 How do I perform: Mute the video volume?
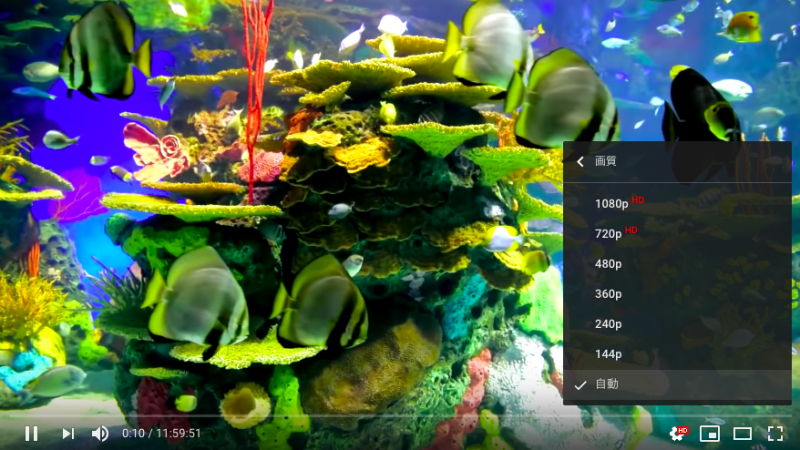pos(100,434)
